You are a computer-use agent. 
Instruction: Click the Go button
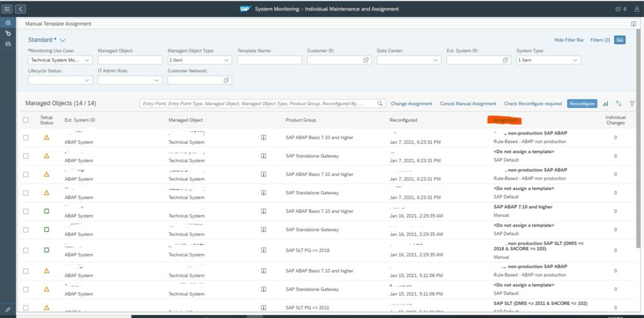[619, 40]
